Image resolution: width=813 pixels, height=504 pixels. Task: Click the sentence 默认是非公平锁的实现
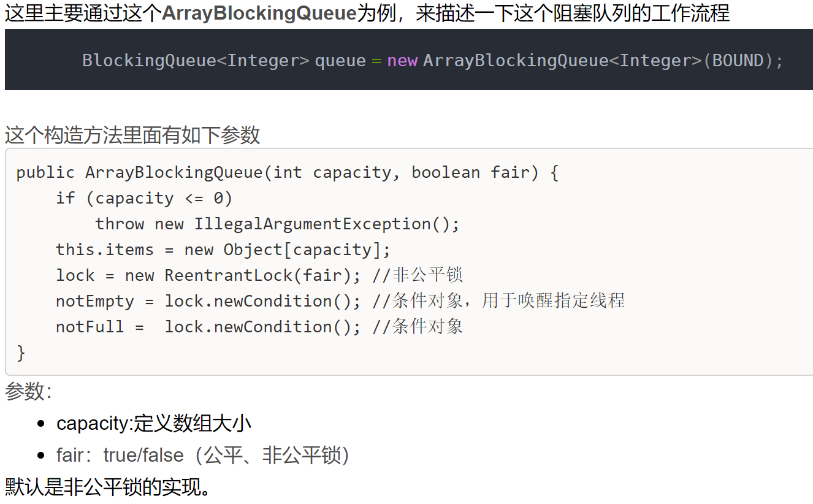click(108, 487)
